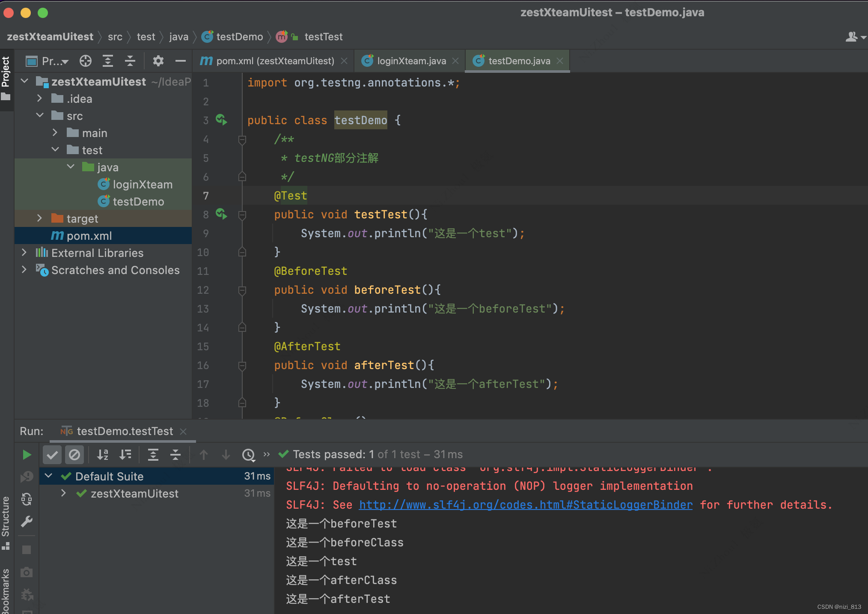Toggle Show Passed tests checkmark button
This screenshot has height=614, width=868.
52,455
